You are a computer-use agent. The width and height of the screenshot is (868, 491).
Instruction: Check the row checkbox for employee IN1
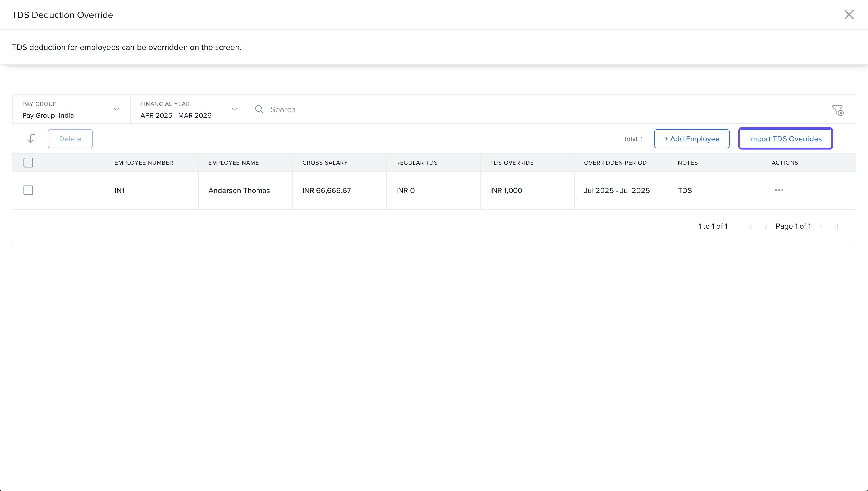click(28, 190)
